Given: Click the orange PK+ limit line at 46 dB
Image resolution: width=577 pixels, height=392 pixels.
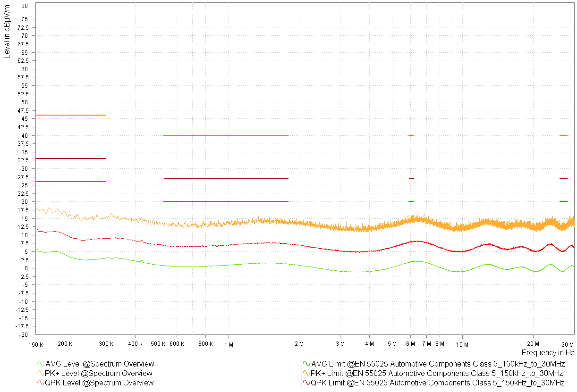Looking at the screenshot, I should coord(71,115).
